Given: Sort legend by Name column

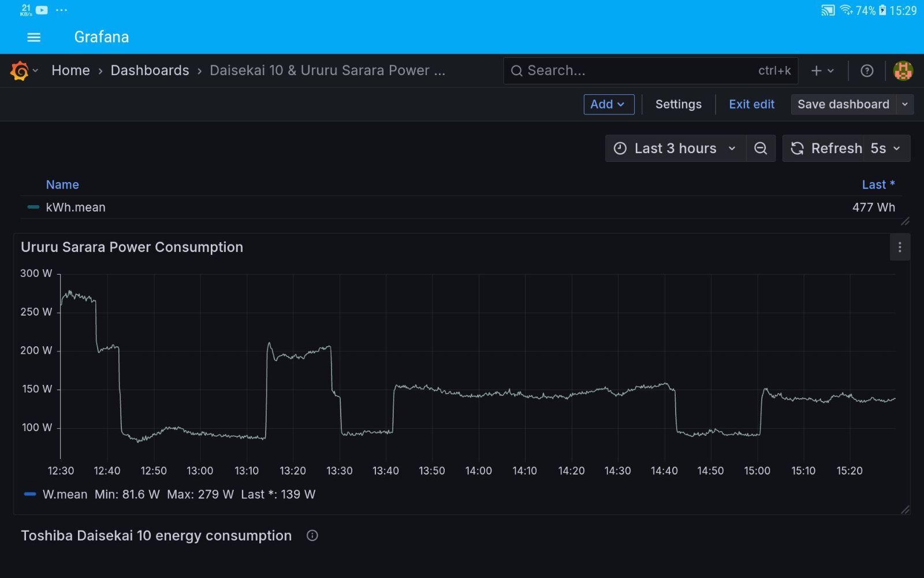Looking at the screenshot, I should click(62, 184).
